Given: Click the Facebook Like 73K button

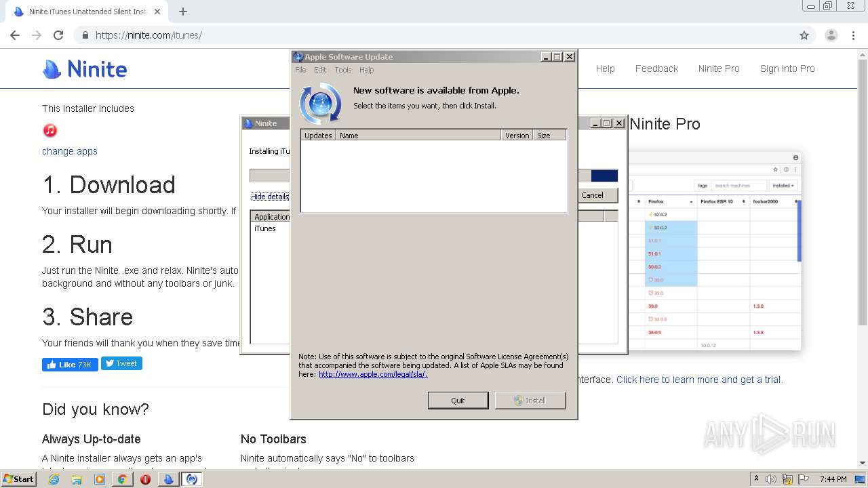Looking at the screenshot, I should coord(70,365).
